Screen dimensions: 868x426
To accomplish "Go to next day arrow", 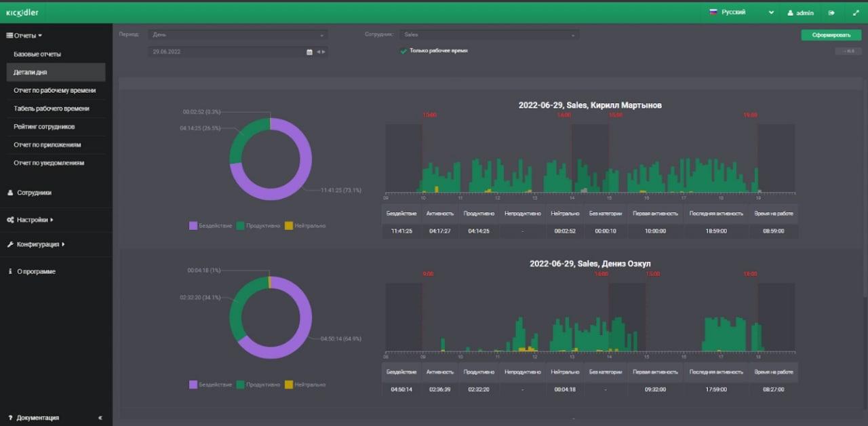I will click(323, 52).
